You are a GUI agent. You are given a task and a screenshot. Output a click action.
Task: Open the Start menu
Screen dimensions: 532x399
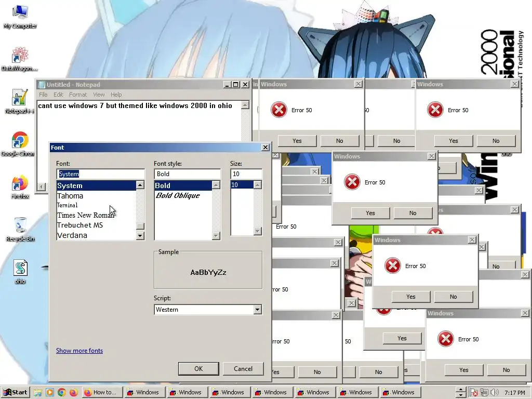coord(15,393)
